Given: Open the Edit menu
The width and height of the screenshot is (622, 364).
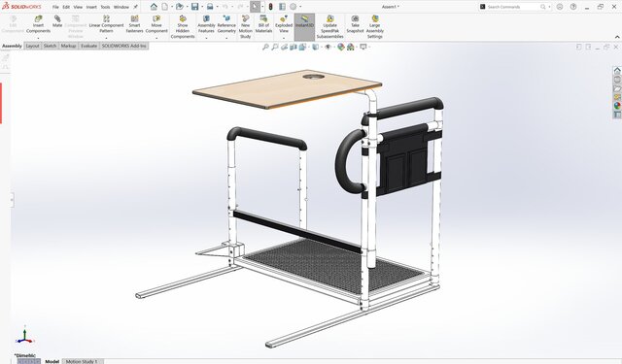Looking at the screenshot, I should point(66,7).
